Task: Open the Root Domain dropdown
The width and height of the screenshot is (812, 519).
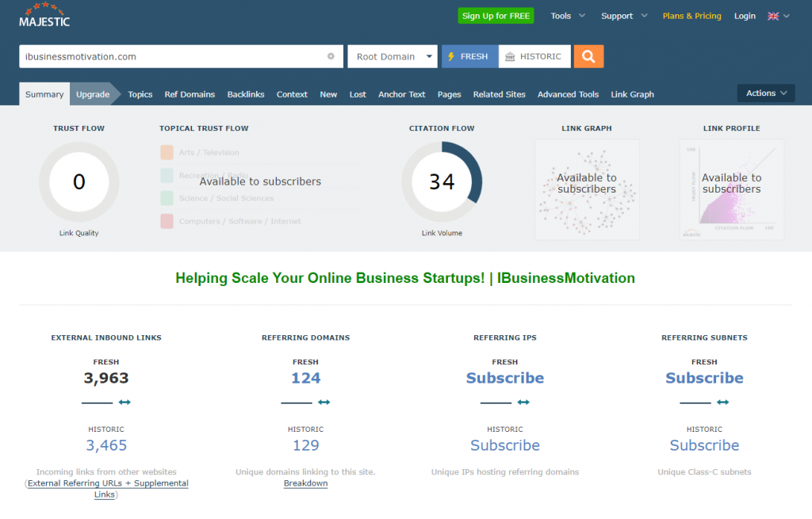Action: click(x=393, y=56)
